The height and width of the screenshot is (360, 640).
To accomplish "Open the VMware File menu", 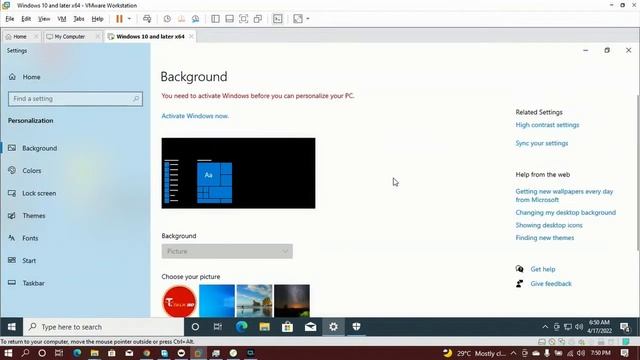I will pyautogui.click(x=10, y=19).
